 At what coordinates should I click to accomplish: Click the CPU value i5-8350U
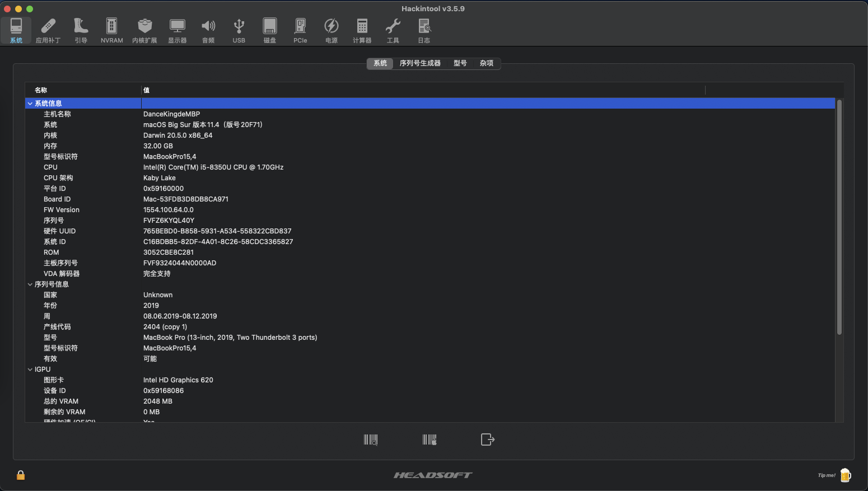click(213, 167)
